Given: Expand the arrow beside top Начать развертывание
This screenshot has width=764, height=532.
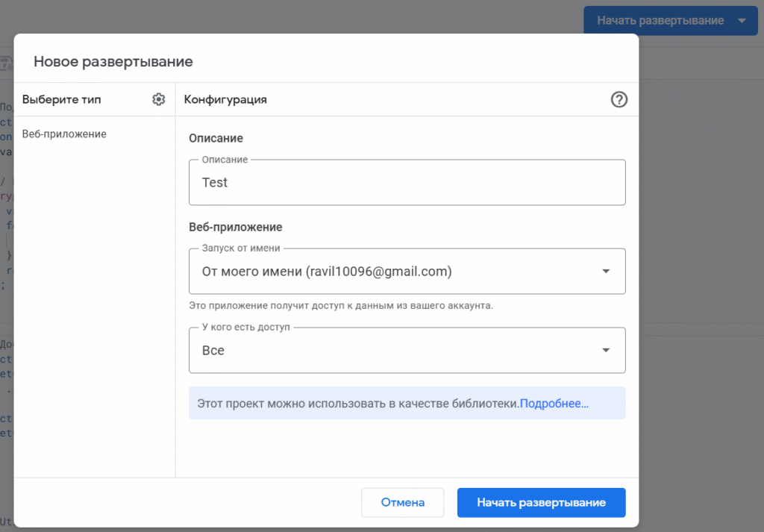Looking at the screenshot, I should 742,20.
